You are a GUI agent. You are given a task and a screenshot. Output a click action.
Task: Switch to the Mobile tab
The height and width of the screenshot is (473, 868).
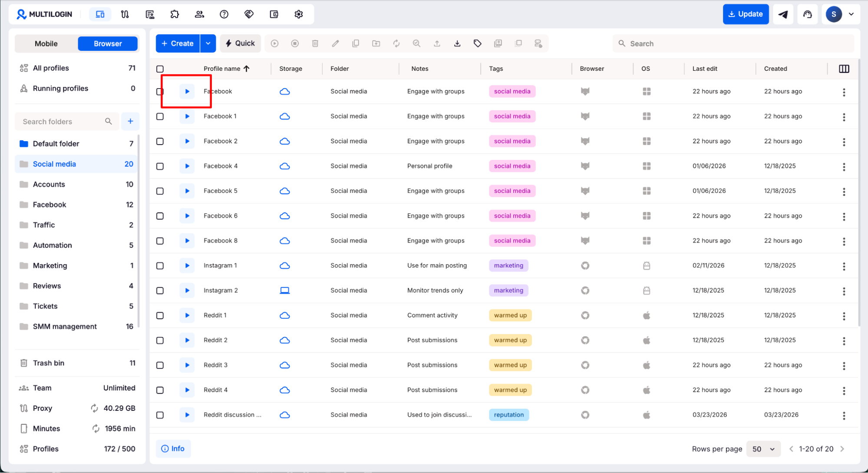pyautogui.click(x=46, y=43)
